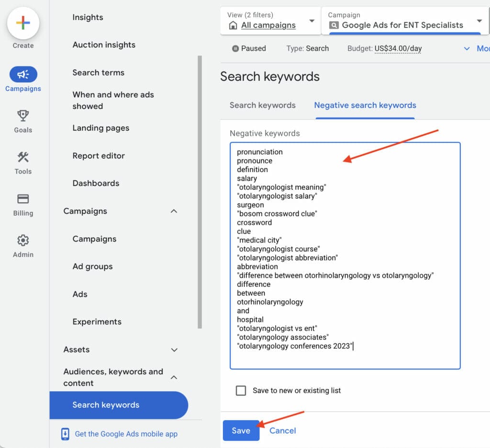
Task: Click the Create plus icon
Action: 23,23
